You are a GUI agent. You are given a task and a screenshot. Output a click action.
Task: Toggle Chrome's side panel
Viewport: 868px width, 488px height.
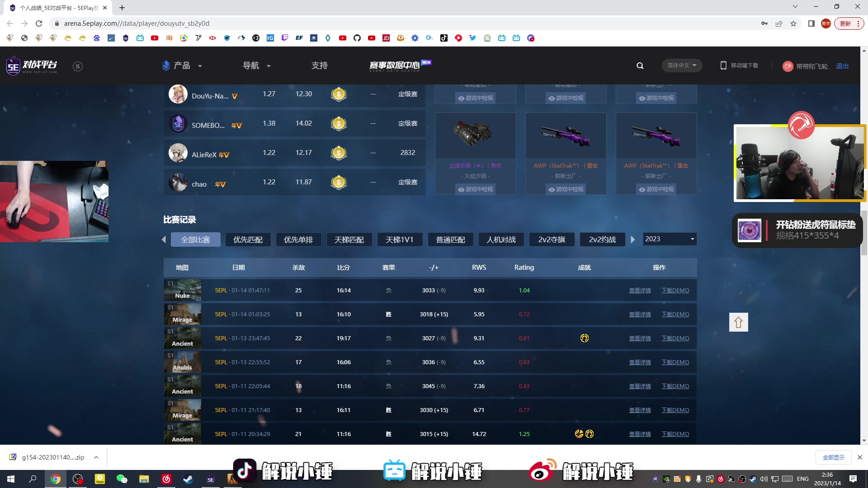(811, 23)
